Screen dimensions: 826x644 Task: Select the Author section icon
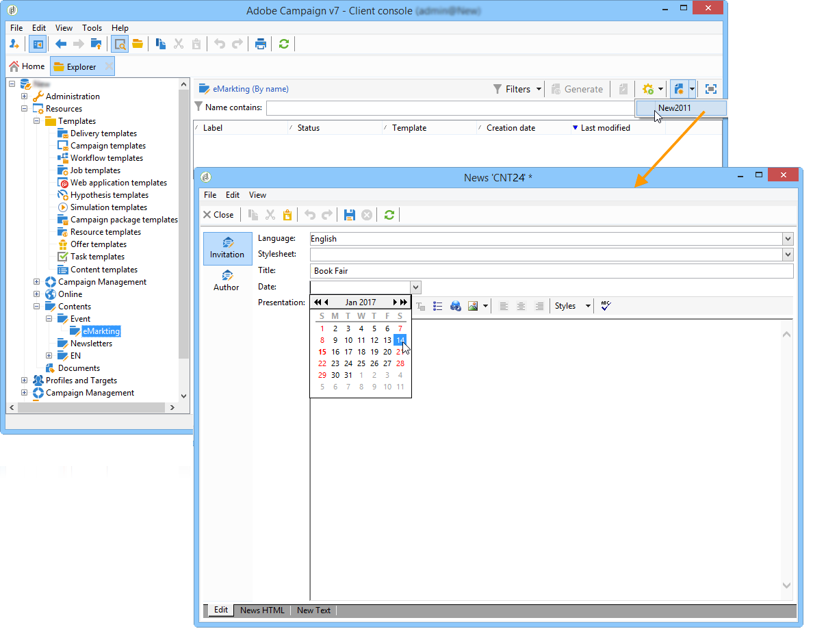227,281
